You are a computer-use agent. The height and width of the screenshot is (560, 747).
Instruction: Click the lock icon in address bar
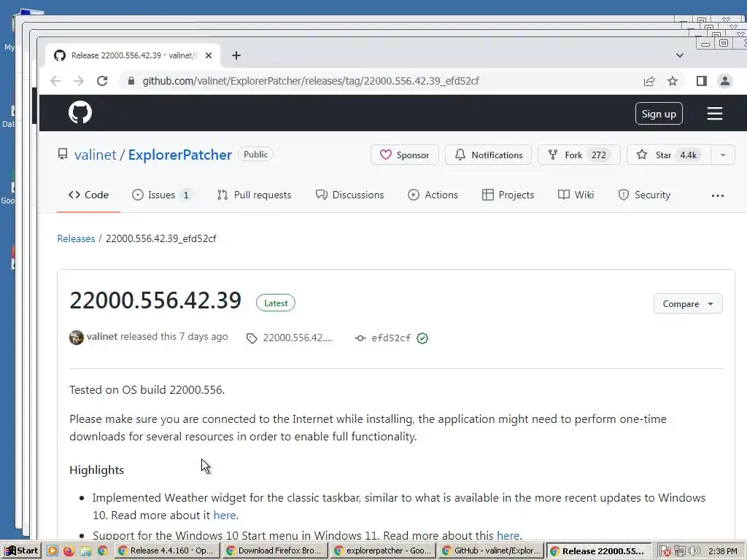(131, 81)
